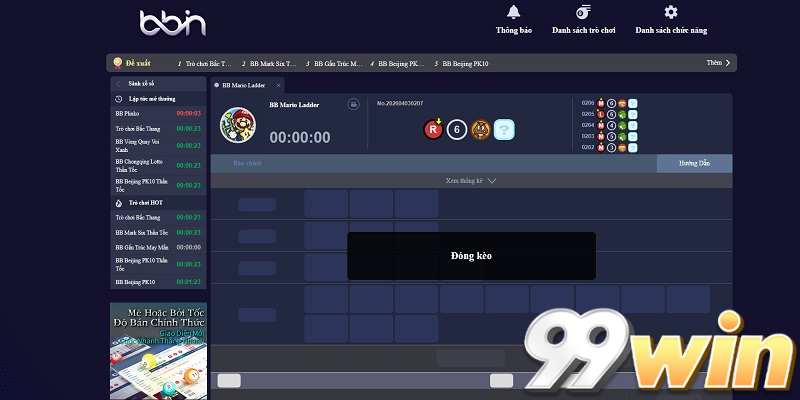Viewport: 800px width, 400px height.
Task: Select BB Beijing PK10 with 00:01:23 timer
Action: [158, 282]
